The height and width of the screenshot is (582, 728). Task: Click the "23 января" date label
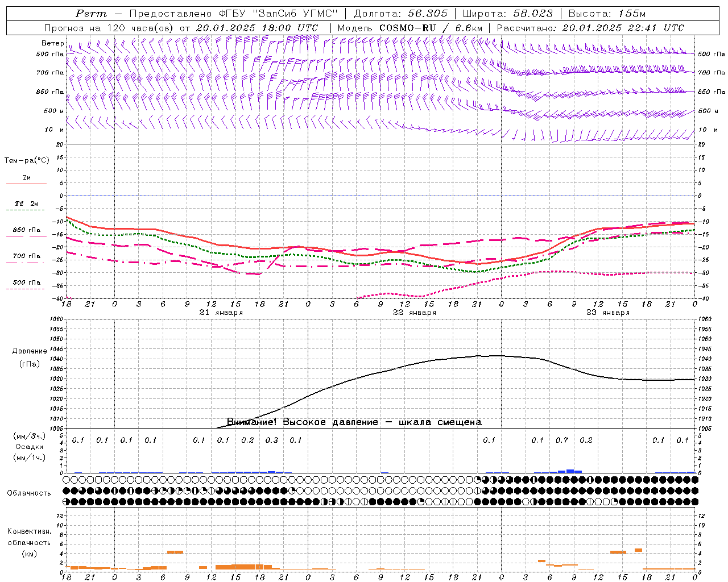click(x=608, y=313)
